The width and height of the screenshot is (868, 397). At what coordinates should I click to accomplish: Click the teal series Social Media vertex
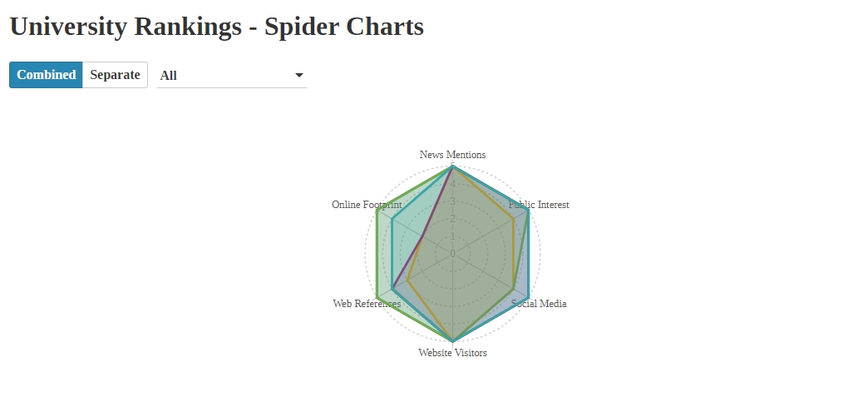(x=530, y=298)
